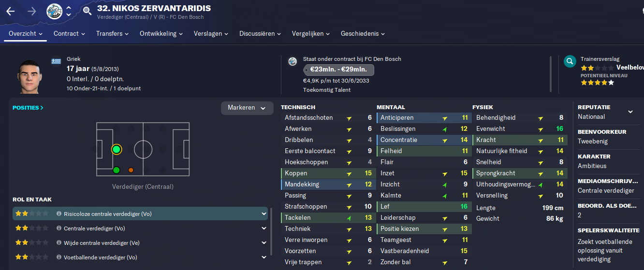This screenshot has width=644, height=270.
Task: Select the green lower defender position dot
Action: (x=116, y=170)
